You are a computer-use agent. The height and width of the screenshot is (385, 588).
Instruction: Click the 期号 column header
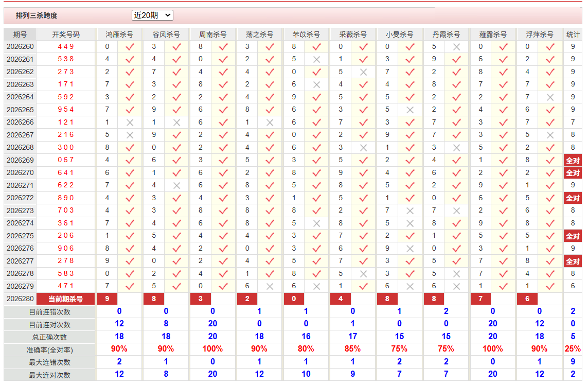coord(20,34)
